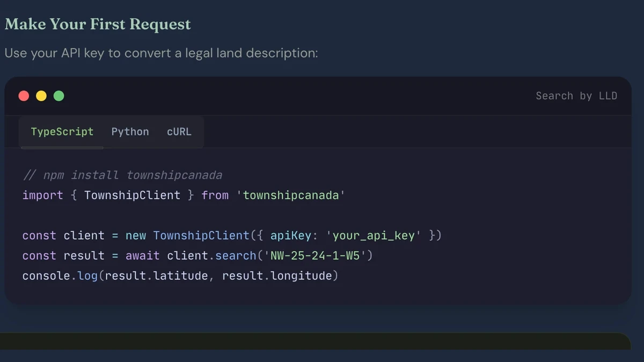Click the npm install townshipcanada comment
644x362 pixels.
[122, 175]
